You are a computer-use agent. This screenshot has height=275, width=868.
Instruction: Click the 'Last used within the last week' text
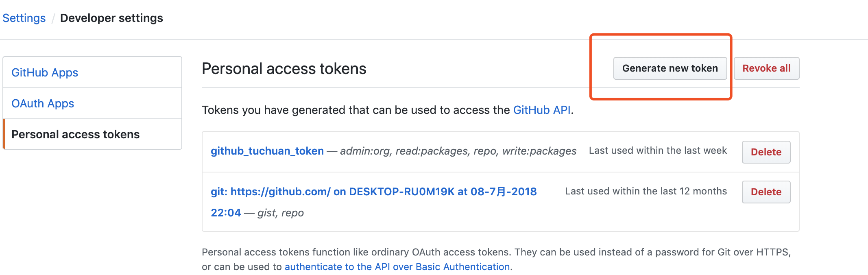pyautogui.click(x=657, y=151)
